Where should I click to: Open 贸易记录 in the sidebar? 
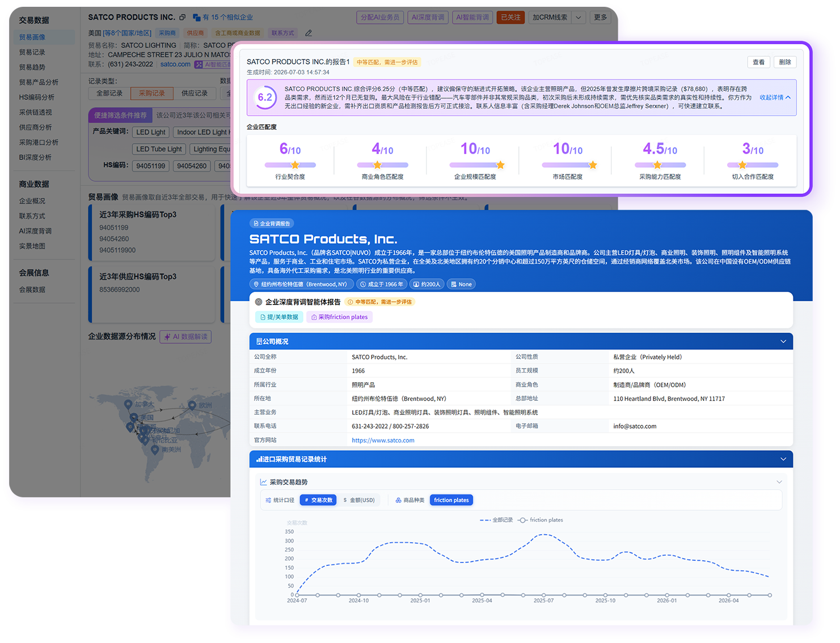pos(32,52)
